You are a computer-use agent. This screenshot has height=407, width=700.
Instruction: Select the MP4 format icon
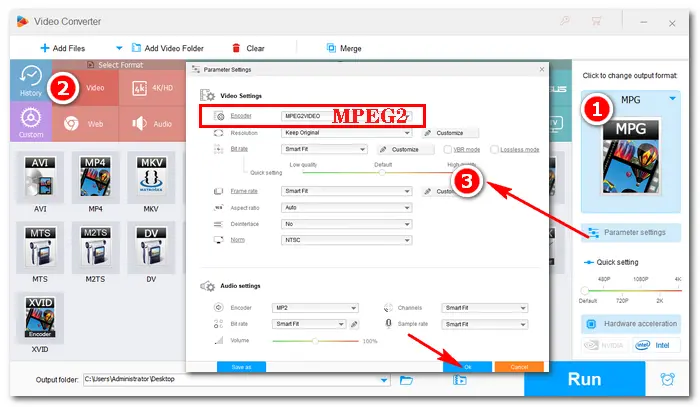coord(95,177)
